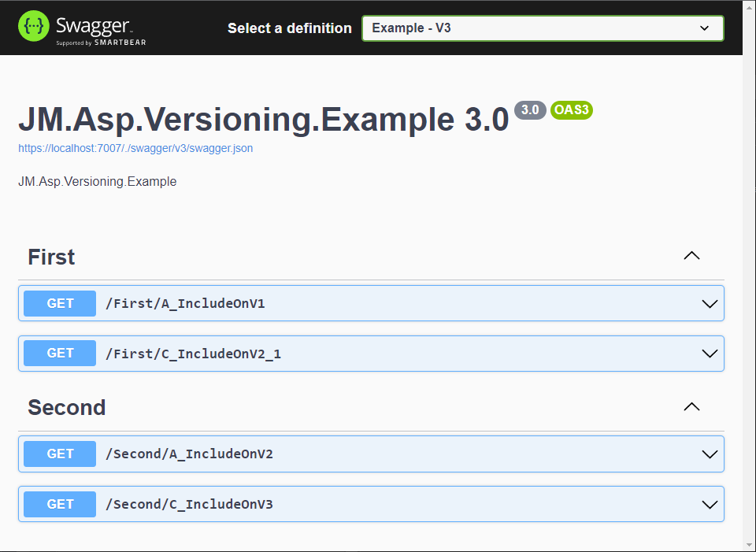Click the /Second/C_IncludeOnV3 path text
The height and width of the screenshot is (552, 756).
(x=189, y=504)
